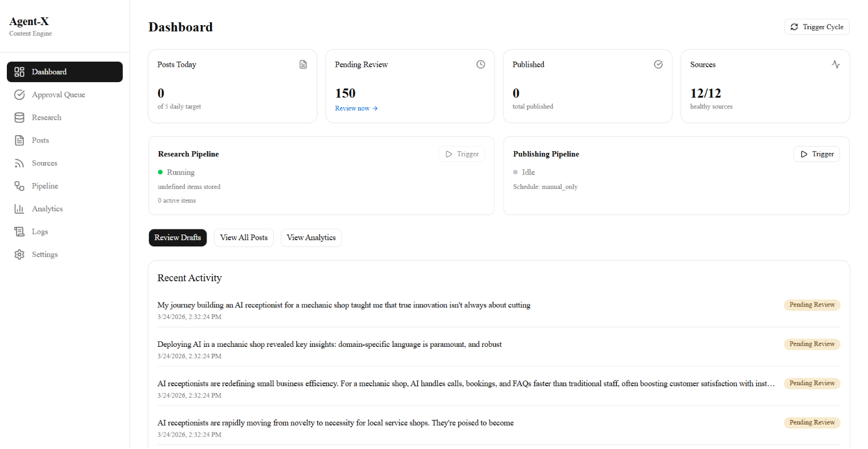Click play icon in Publishing Pipeline Trigger
Viewport: 868px width, 449px height.
(804, 154)
